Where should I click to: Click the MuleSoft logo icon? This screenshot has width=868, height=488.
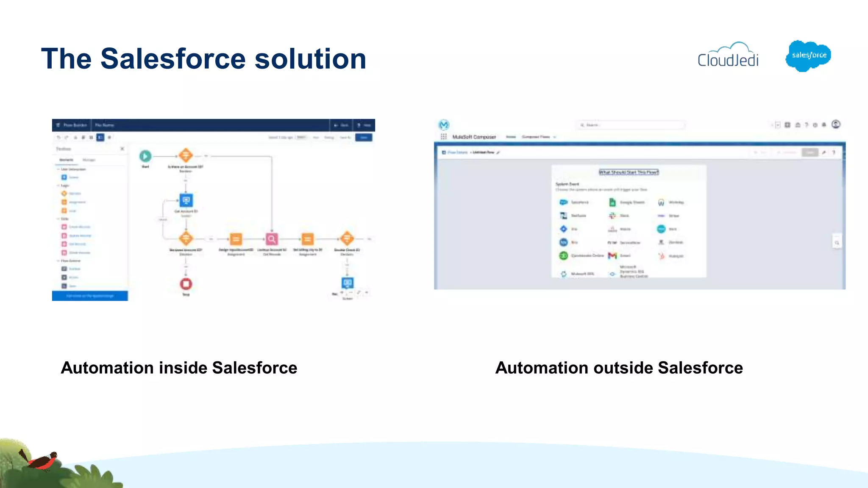(444, 125)
